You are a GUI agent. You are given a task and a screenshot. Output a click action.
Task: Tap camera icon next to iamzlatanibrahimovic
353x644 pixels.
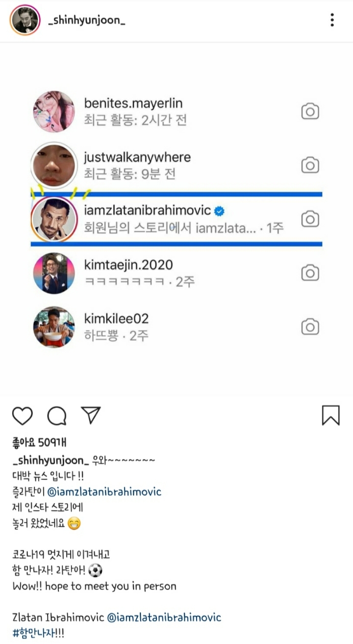(310, 219)
